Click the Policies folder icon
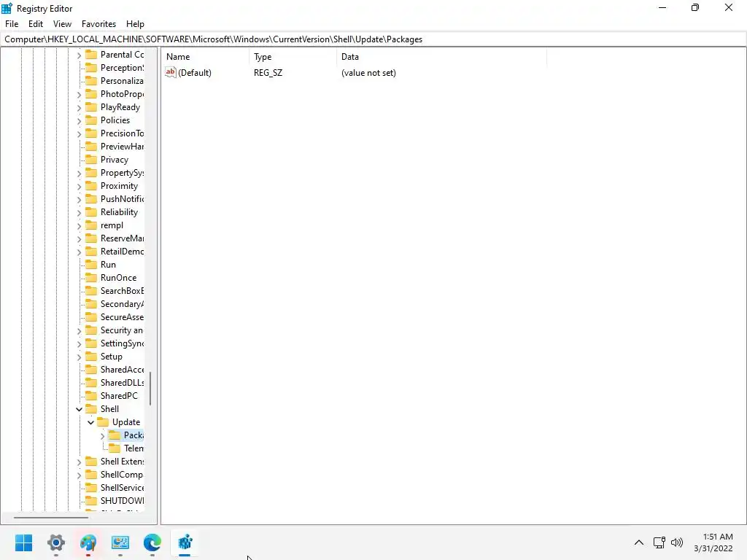Viewport: 747px width, 560px height. click(91, 120)
